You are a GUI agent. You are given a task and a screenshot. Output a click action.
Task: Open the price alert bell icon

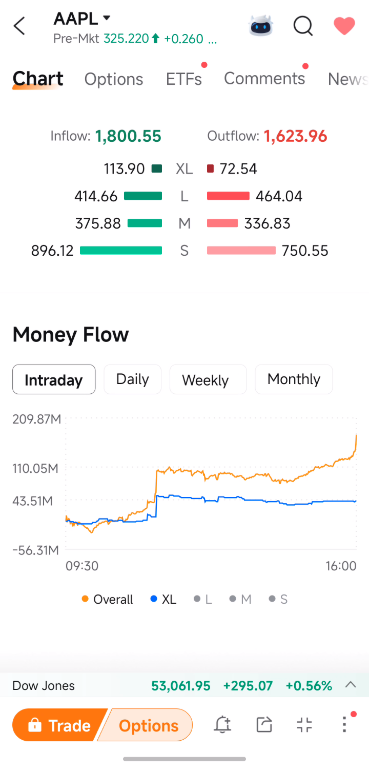223,724
